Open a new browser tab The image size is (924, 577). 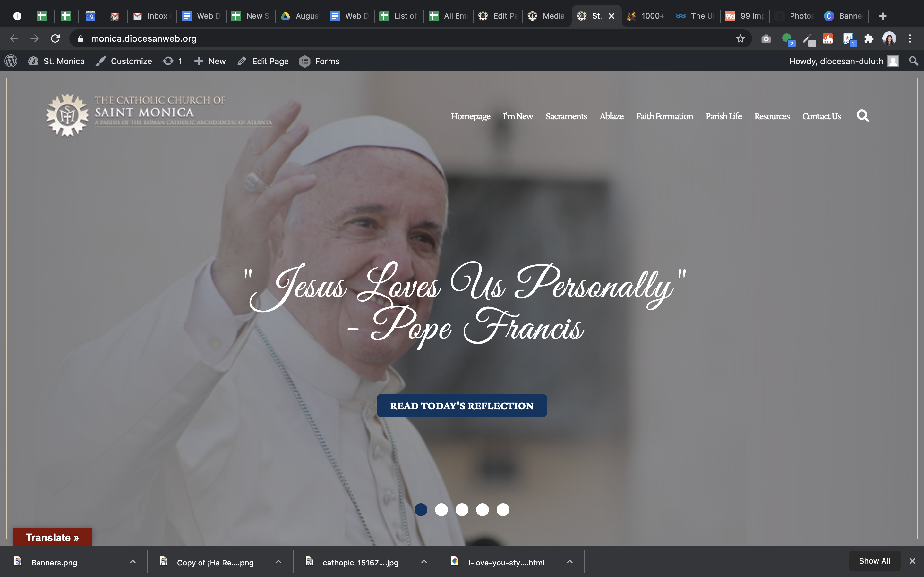pyautogui.click(x=882, y=16)
